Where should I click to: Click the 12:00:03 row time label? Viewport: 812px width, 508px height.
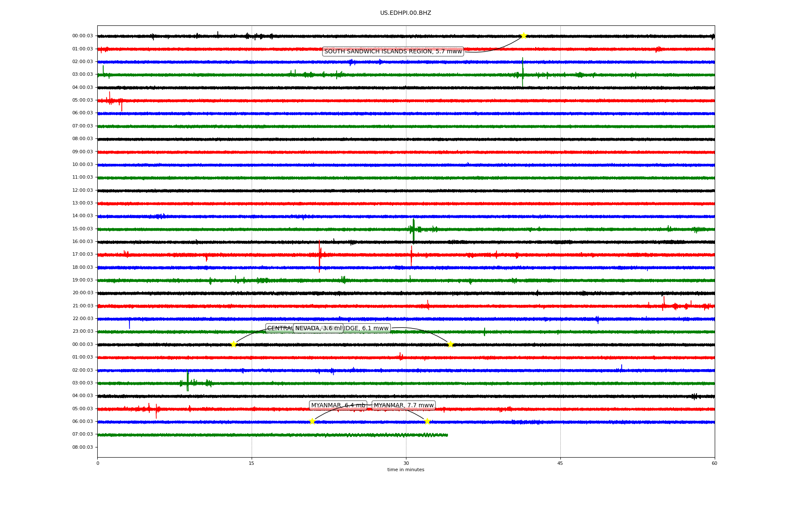pos(82,190)
